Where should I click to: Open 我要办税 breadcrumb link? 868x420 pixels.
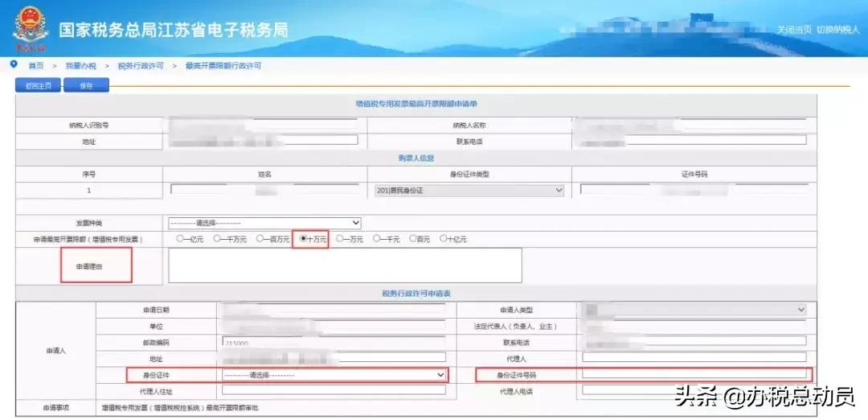tap(81, 66)
